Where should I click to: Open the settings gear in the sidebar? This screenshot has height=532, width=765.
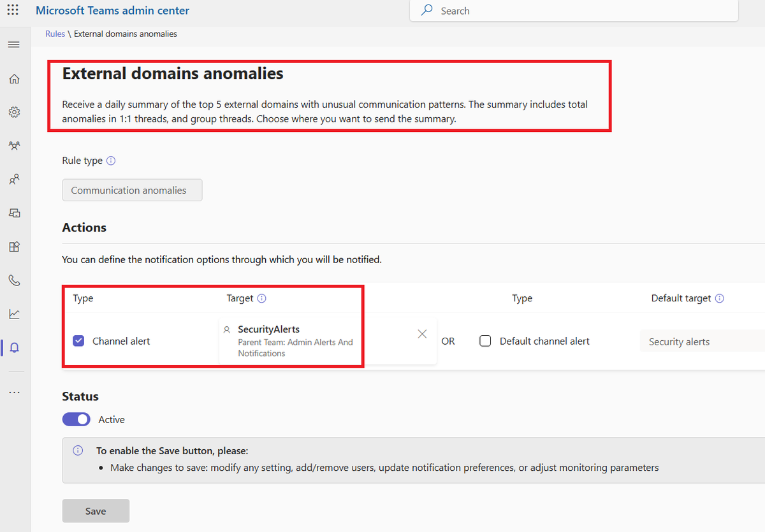14,112
